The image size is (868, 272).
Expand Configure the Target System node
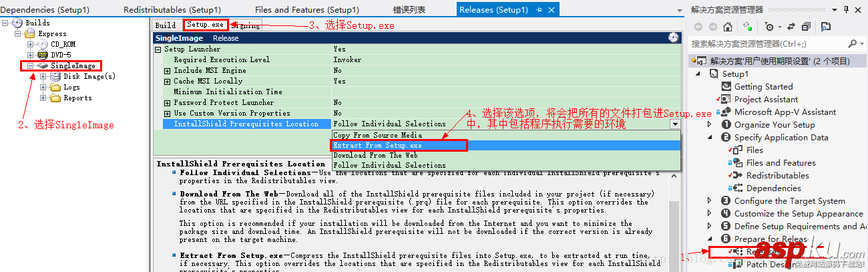710,200
